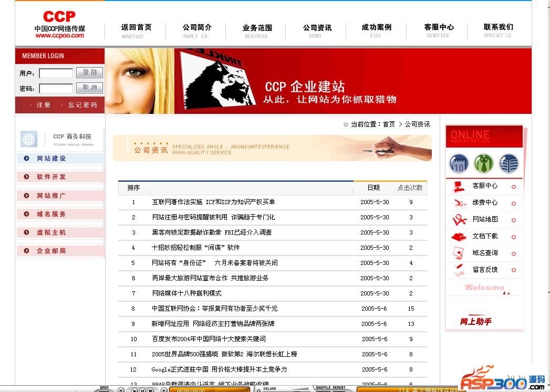Toggle Shuffle on the media player bar
550x392 pixels.
pos(323,388)
